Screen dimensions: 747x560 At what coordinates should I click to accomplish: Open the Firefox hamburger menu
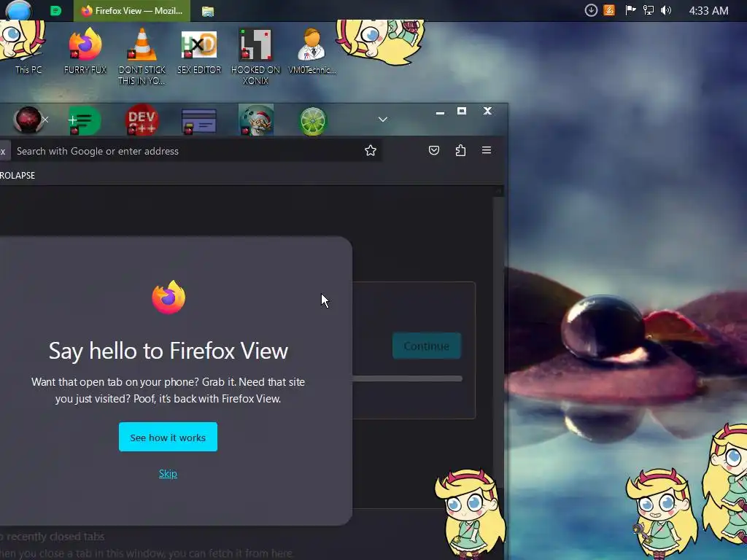point(487,150)
